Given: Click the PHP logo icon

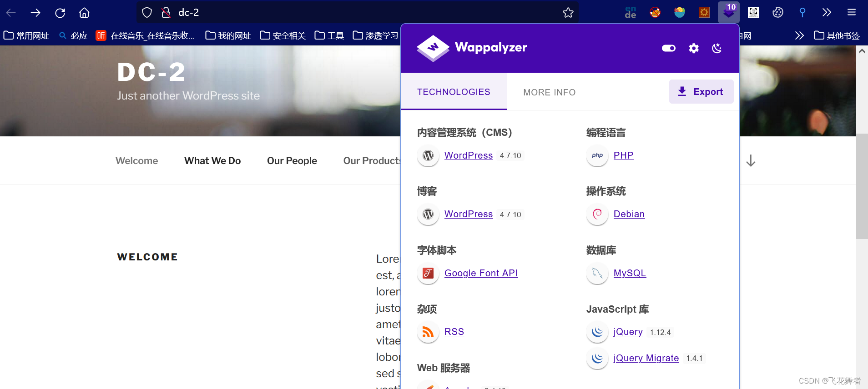Looking at the screenshot, I should (x=597, y=155).
